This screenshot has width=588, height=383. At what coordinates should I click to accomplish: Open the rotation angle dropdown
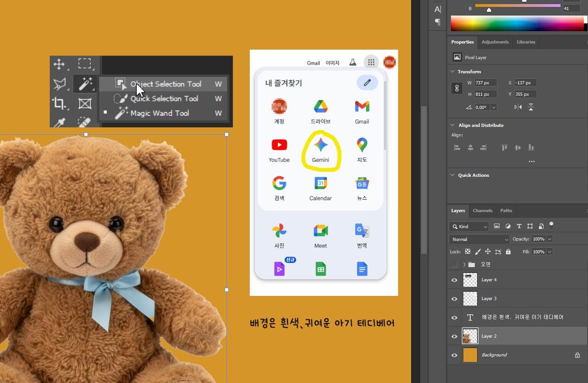pos(494,107)
